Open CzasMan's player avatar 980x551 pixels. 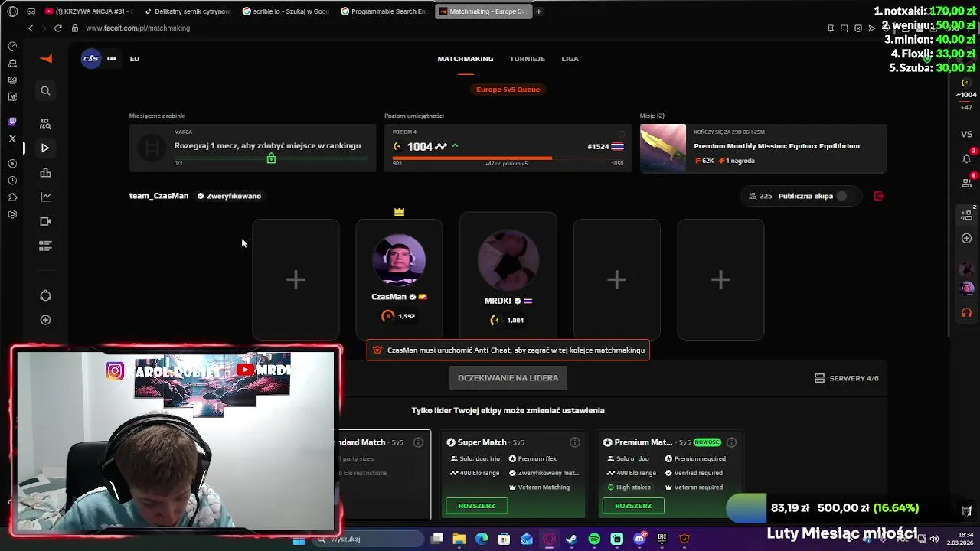399,260
